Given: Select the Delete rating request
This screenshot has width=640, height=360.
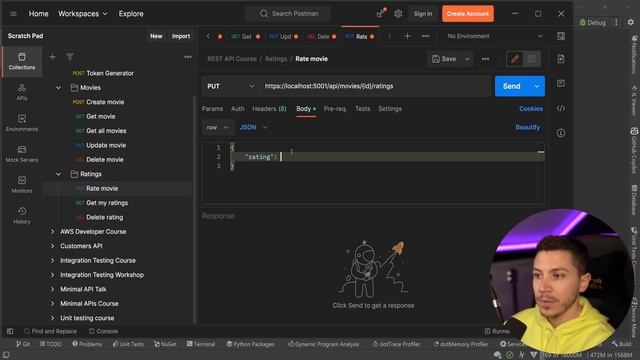Looking at the screenshot, I should (x=104, y=218).
